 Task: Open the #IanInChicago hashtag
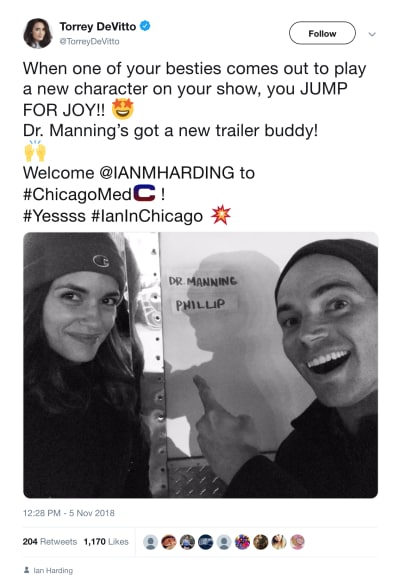coord(147,216)
